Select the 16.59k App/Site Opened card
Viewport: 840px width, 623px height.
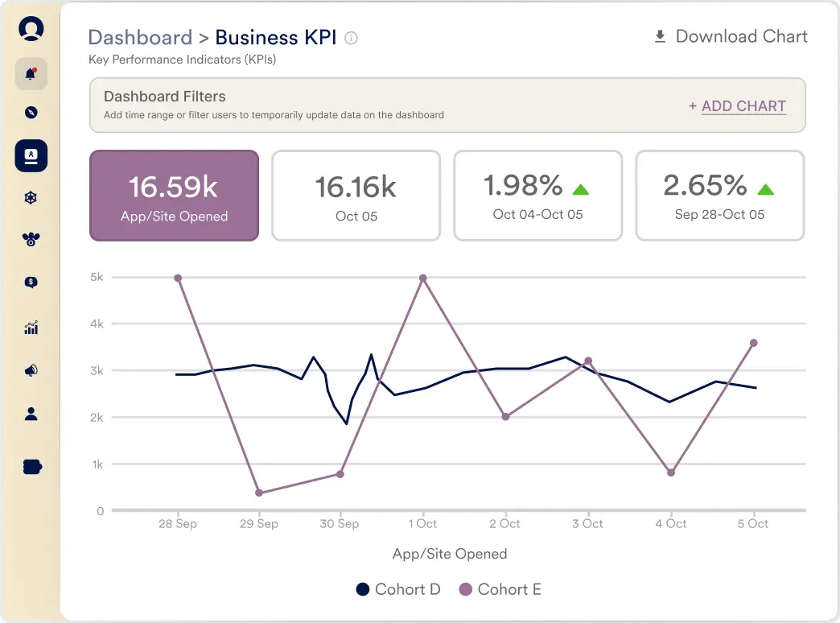coord(174,196)
